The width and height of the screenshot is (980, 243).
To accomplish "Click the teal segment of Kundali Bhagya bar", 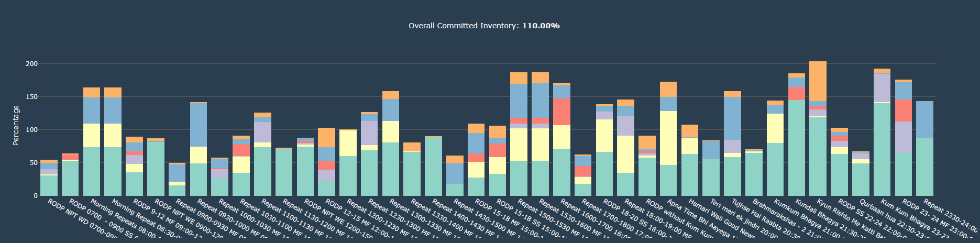I will point(796,148).
